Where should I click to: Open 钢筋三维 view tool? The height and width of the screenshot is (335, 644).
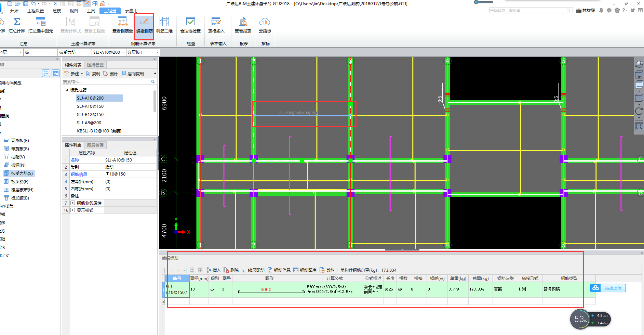pyautogui.click(x=164, y=25)
